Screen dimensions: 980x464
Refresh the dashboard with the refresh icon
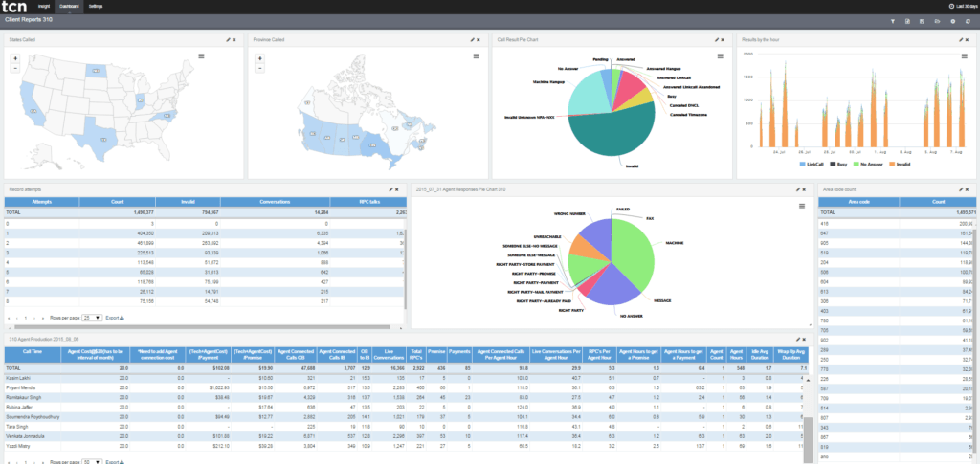(x=969, y=21)
